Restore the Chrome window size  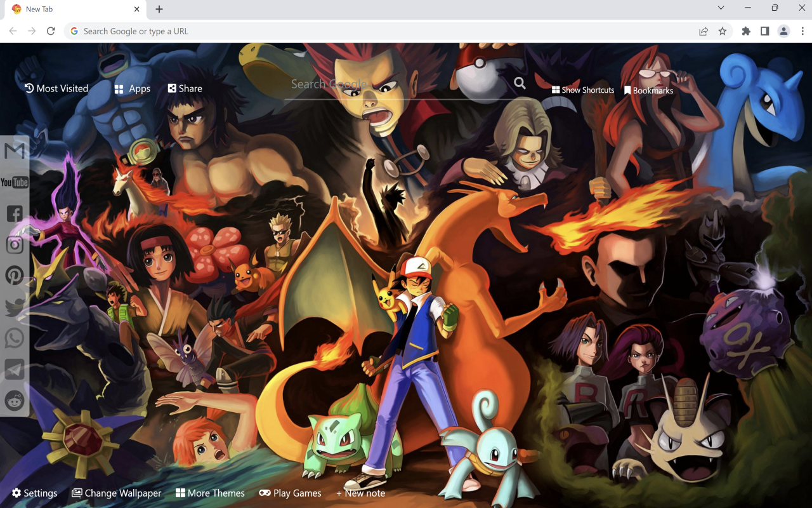pos(775,8)
